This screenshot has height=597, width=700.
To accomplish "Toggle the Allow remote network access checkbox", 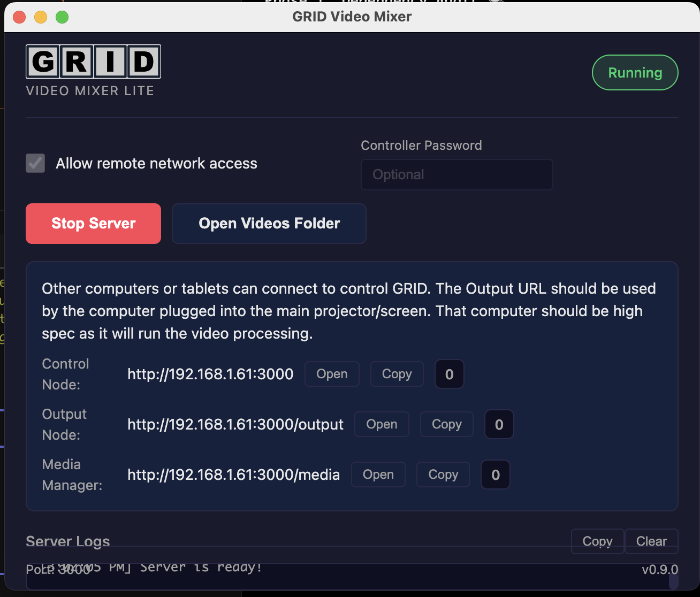I will pos(35,163).
